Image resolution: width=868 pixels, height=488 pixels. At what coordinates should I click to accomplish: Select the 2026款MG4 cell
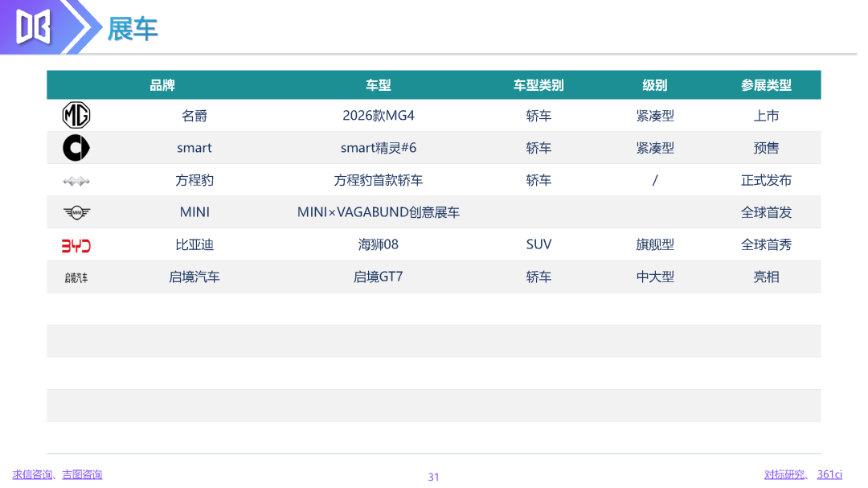pyautogui.click(x=379, y=116)
